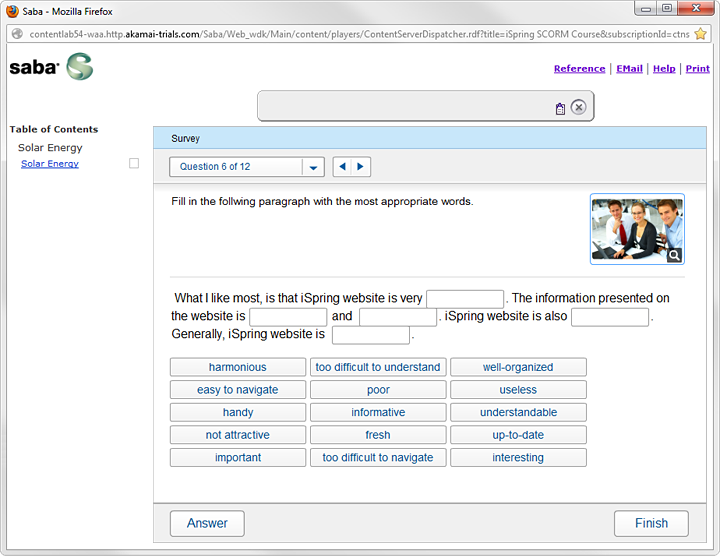Click the browser URL address bar
Viewport: 721px width, 556px height.
[x=359, y=34]
